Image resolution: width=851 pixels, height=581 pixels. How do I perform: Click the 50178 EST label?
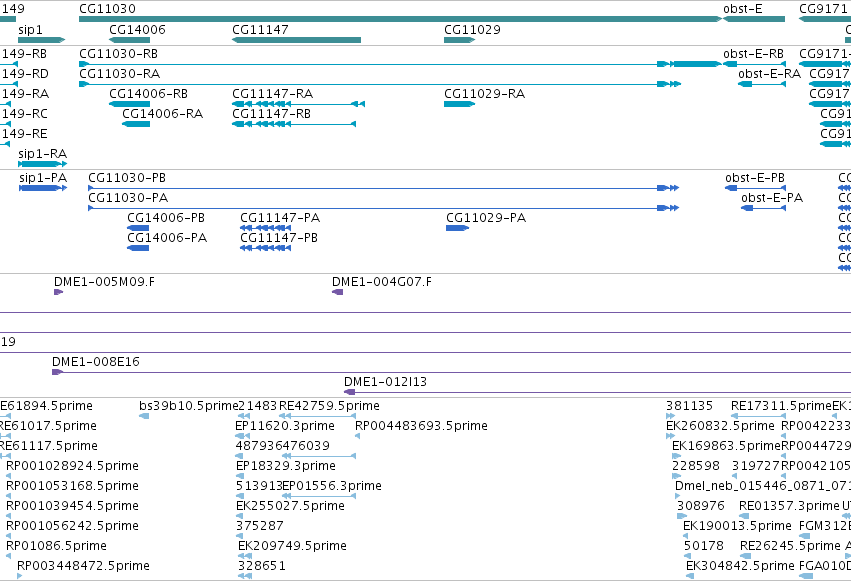point(704,546)
